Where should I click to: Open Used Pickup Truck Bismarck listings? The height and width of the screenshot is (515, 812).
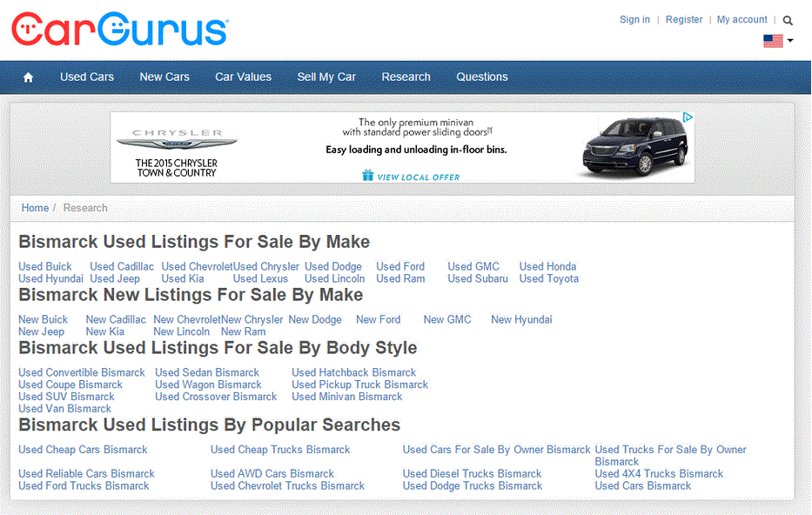[360, 385]
